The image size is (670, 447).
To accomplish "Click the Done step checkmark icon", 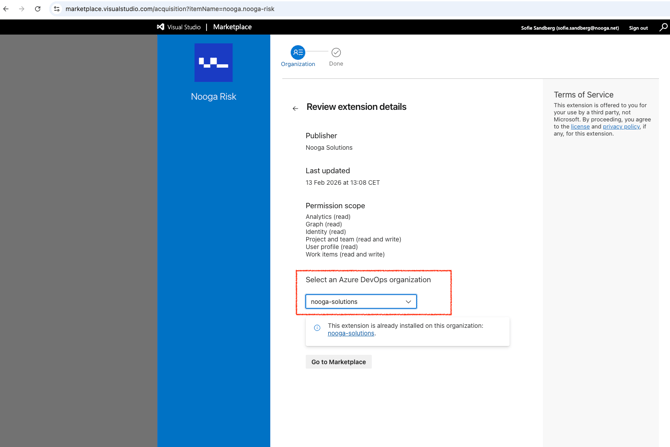I will 336,53.
